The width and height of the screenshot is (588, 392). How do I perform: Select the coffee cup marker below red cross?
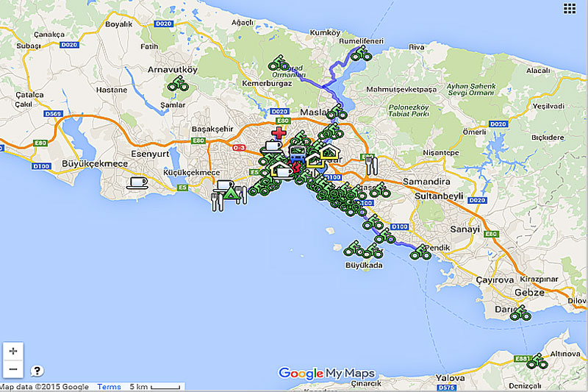(271, 146)
